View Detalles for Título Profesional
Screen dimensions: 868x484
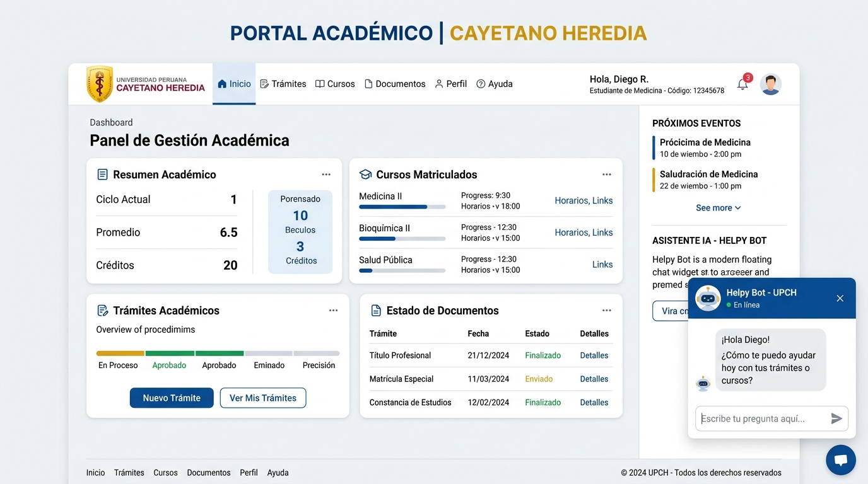tap(594, 355)
